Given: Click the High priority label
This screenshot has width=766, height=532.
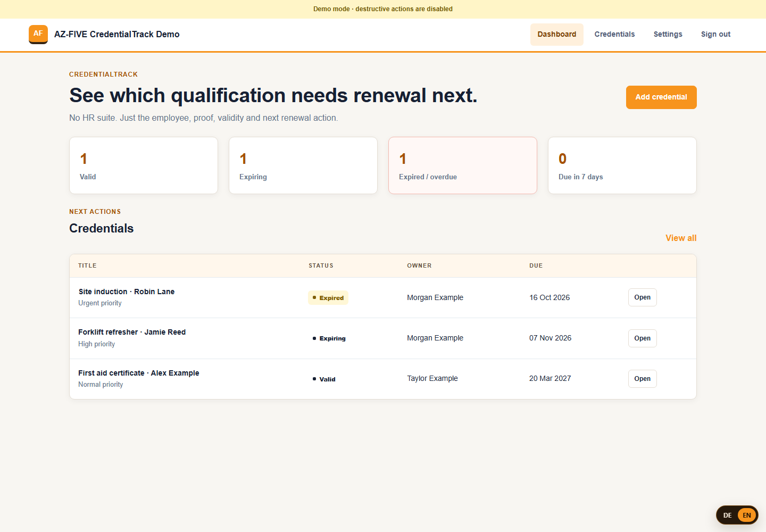Looking at the screenshot, I should click(x=97, y=344).
